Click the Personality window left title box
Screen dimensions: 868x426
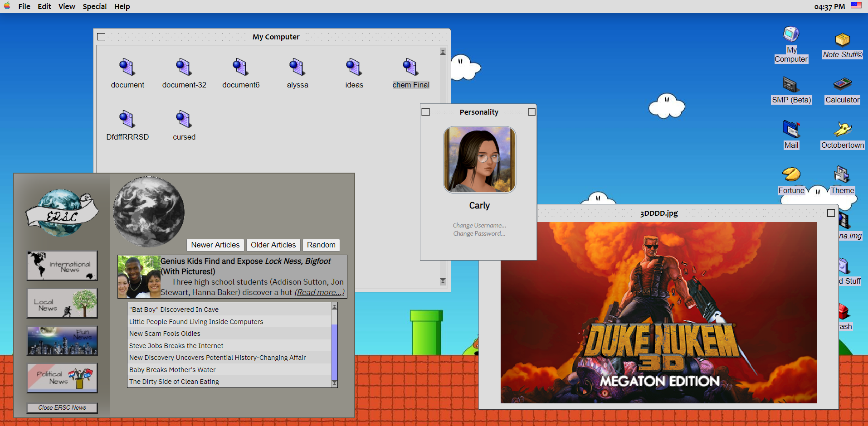coord(426,112)
